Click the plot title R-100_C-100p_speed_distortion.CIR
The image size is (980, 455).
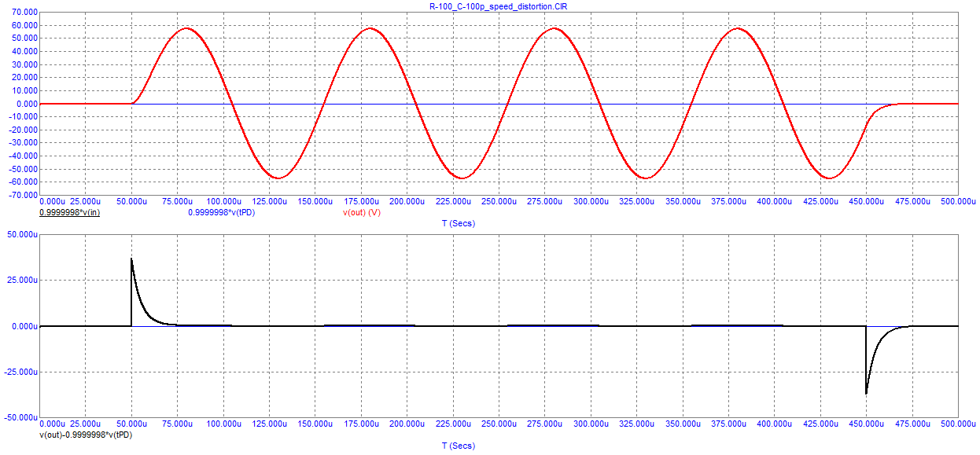[499, 6]
